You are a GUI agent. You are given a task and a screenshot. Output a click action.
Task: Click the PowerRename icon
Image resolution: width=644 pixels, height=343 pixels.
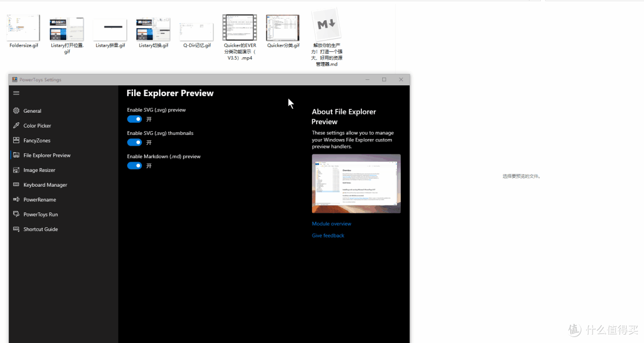pyautogui.click(x=16, y=199)
